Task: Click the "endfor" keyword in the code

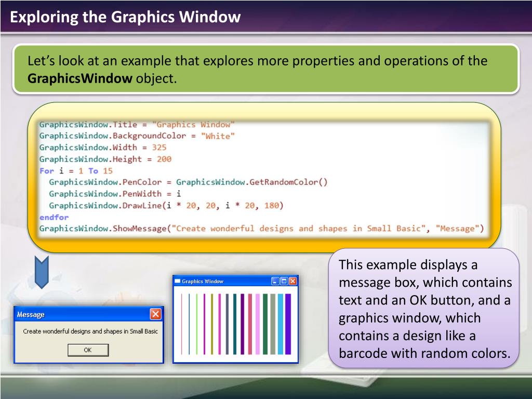Action: (54, 217)
